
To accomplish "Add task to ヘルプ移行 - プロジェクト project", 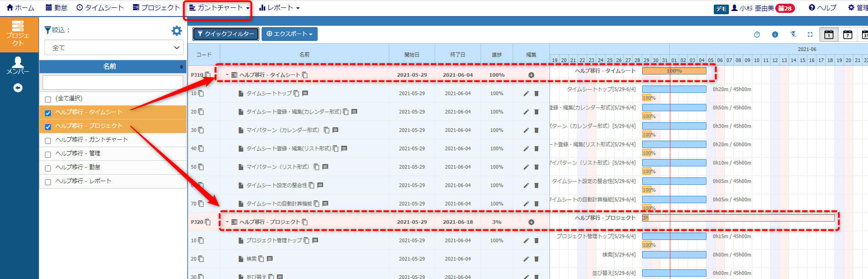I will click(531, 222).
